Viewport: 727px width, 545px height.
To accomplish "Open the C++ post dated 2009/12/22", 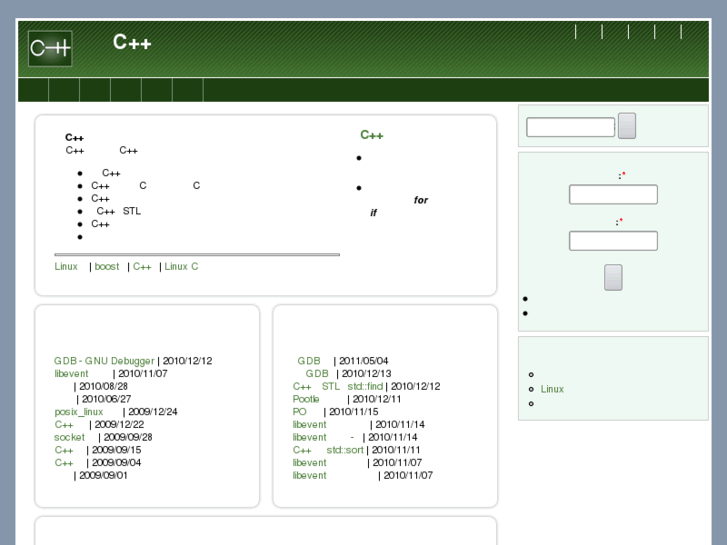I will [x=64, y=425].
